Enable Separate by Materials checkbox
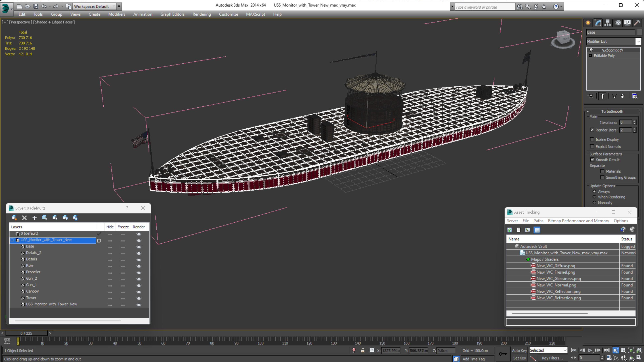Viewport: 644px width, 362px height. coord(602,171)
